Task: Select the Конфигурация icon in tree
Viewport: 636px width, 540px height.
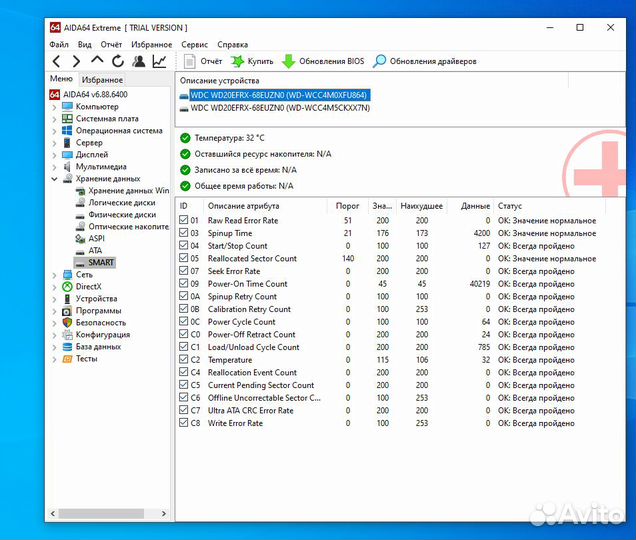Action: point(67,335)
